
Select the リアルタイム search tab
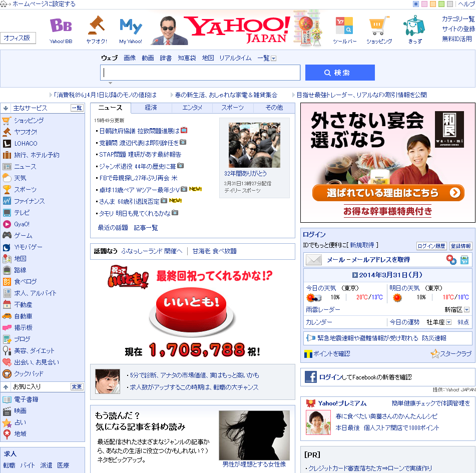[236, 58]
